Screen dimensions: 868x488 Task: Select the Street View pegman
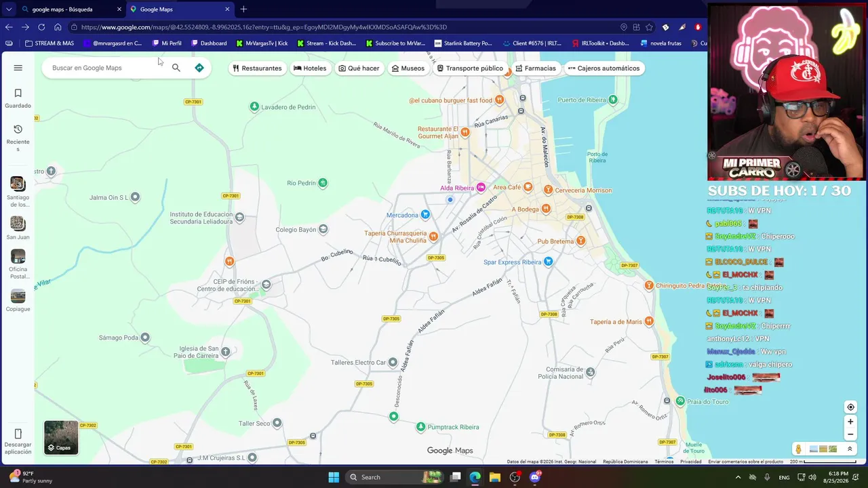799,449
